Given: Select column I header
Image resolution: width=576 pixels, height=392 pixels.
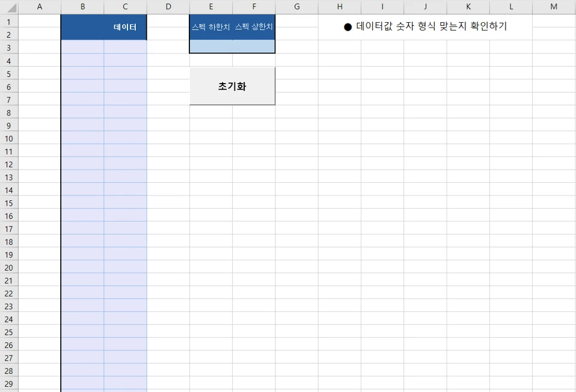Looking at the screenshot, I should [382, 7].
